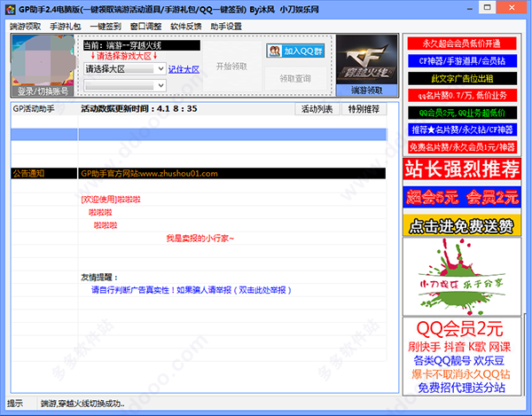Click the 公告通知 label cell

coord(44,173)
